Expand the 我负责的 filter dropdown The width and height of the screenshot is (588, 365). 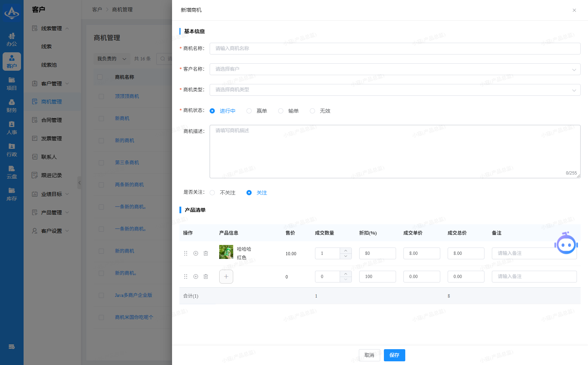[x=112, y=59]
